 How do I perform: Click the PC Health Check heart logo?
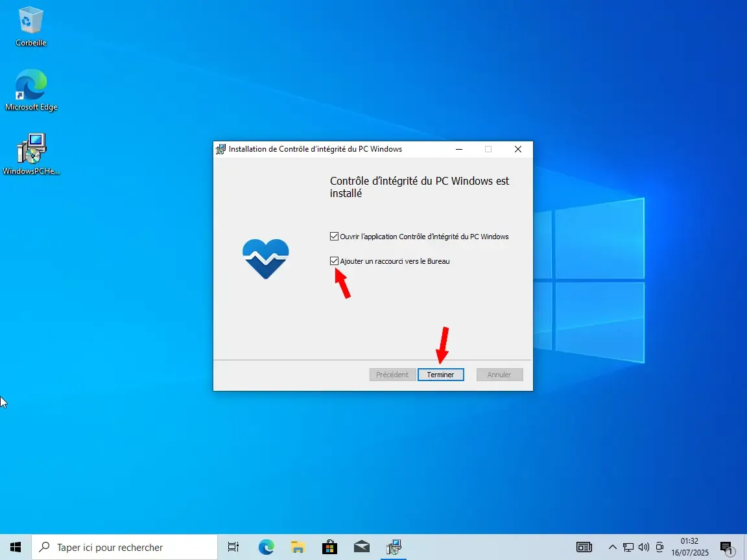click(x=265, y=258)
